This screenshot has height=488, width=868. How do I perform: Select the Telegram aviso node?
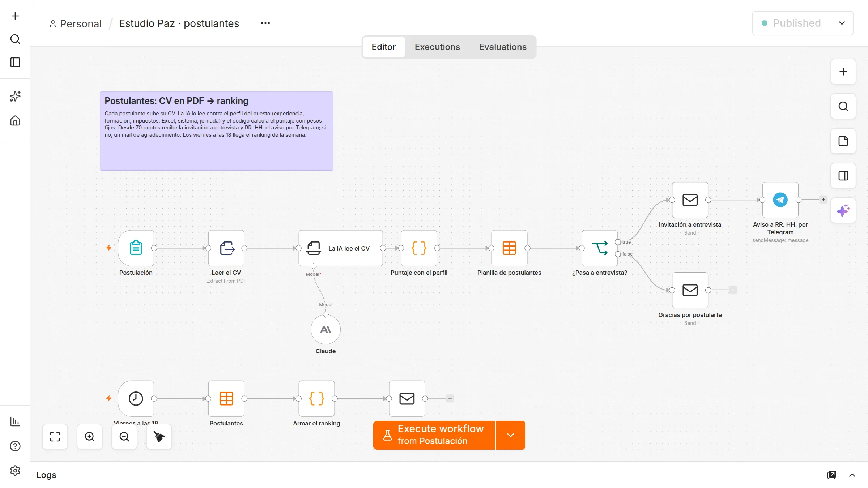pos(780,200)
